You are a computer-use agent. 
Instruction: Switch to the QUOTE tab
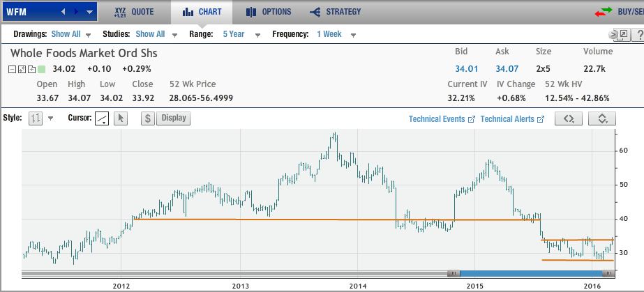click(x=134, y=12)
